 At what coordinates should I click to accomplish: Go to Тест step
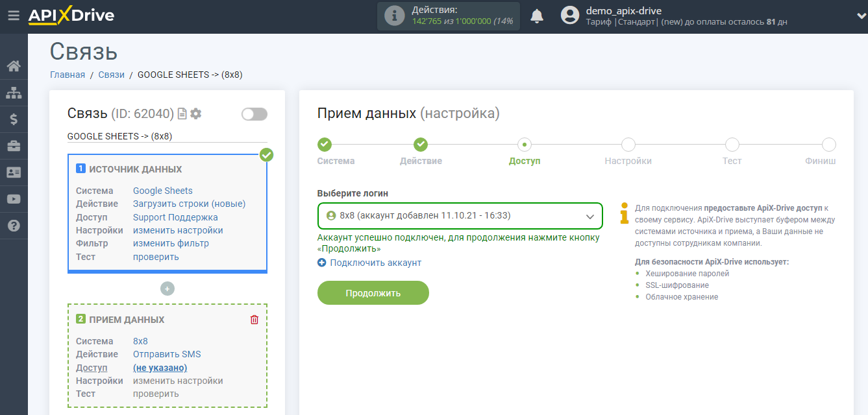732,145
